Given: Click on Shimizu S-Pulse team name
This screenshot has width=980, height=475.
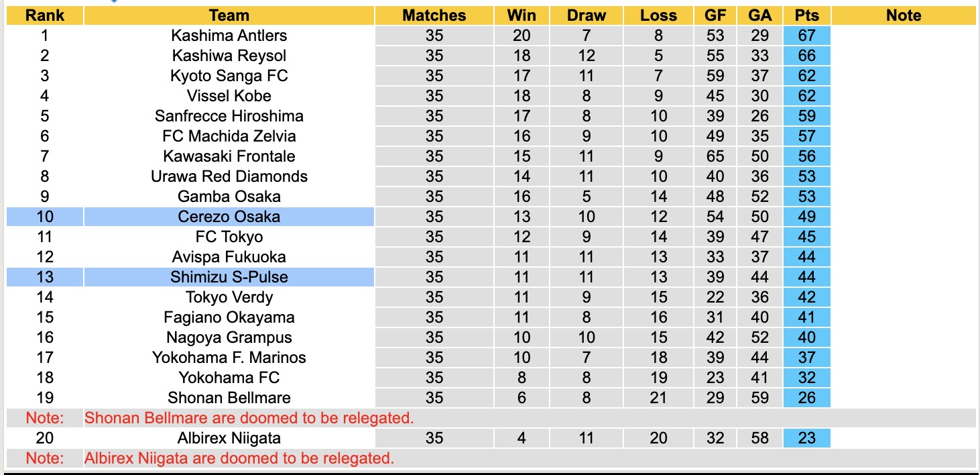Looking at the screenshot, I should pos(229,277).
